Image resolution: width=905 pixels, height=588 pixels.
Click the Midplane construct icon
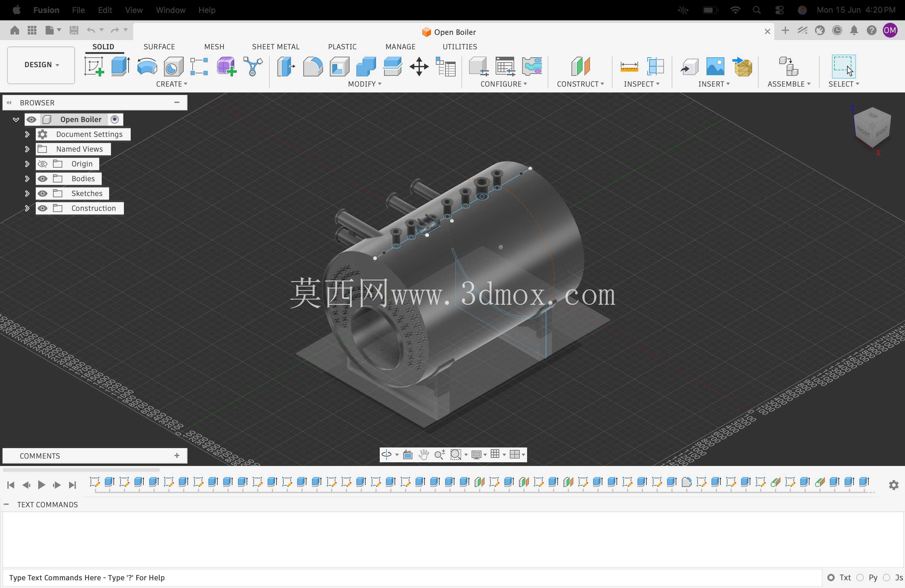coord(580,67)
